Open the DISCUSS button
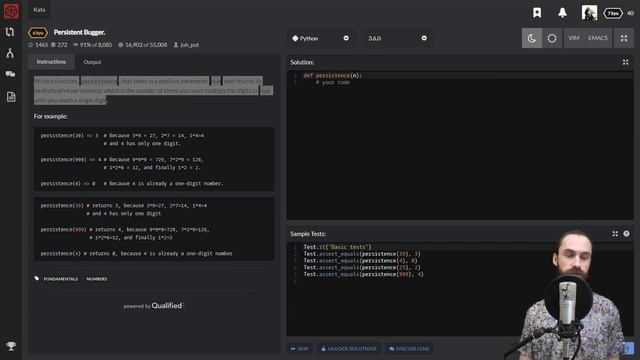The height and width of the screenshot is (360, 640). 409,349
